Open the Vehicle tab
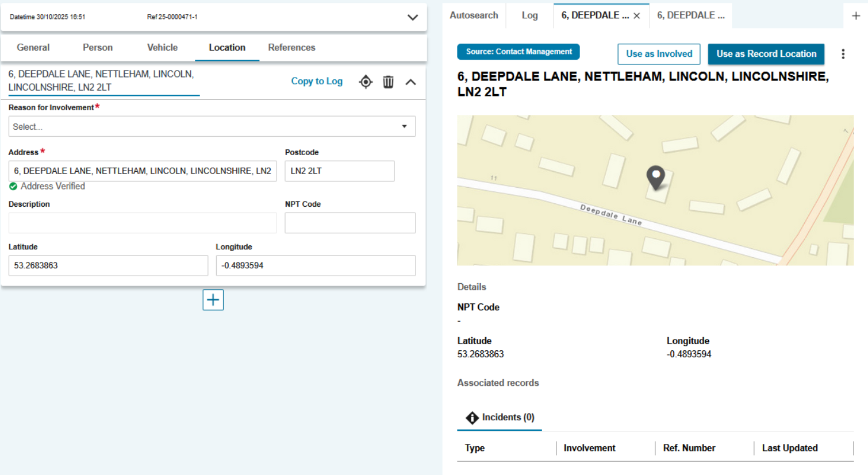The height and width of the screenshot is (475, 868). [x=162, y=48]
